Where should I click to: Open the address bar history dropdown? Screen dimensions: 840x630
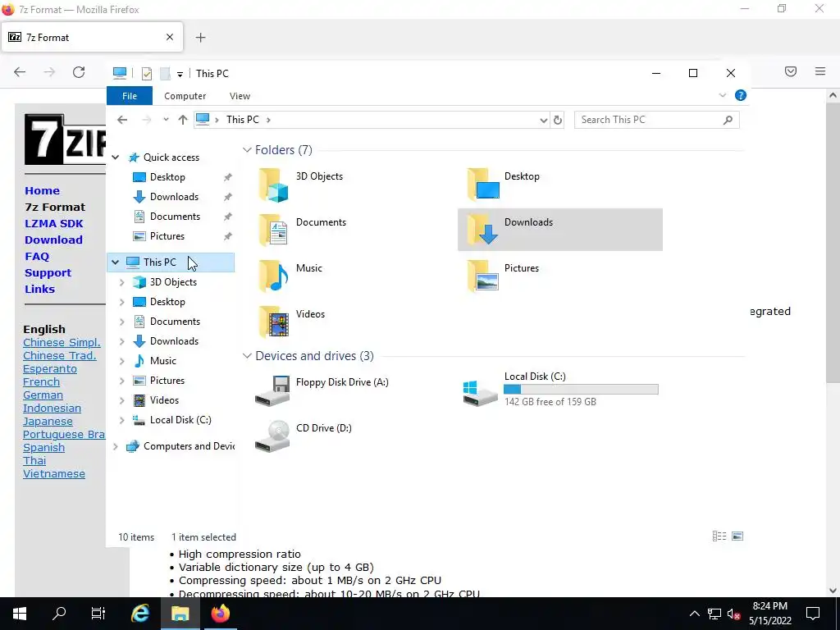[x=543, y=120]
